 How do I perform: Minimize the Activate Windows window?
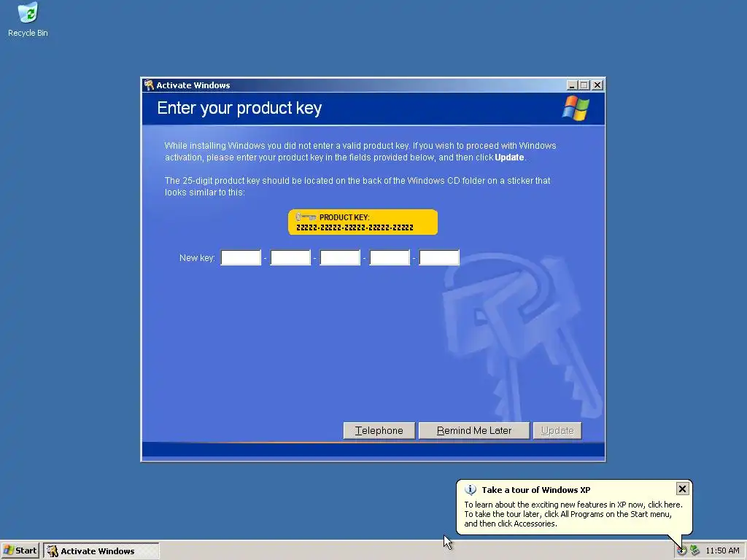[572, 85]
